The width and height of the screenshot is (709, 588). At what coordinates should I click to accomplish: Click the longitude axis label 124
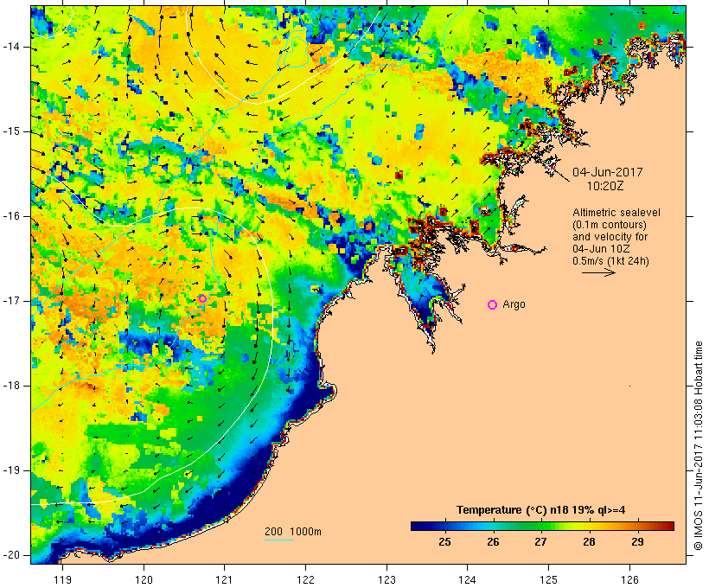(467, 579)
